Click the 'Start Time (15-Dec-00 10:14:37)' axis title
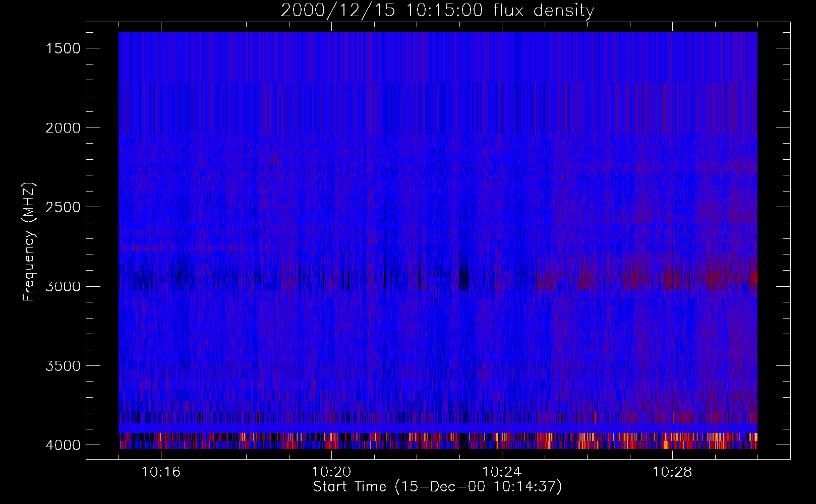The width and height of the screenshot is (816, 504). (x=437, y=487)
